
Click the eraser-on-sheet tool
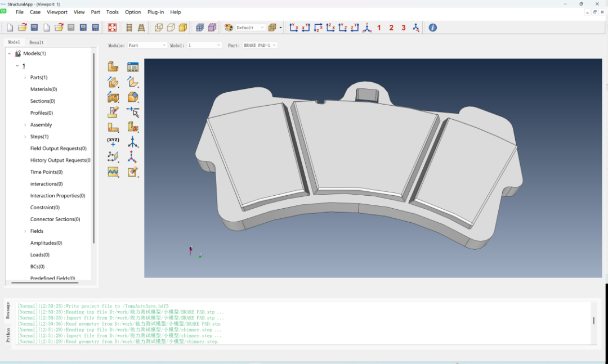click(x=133, y=172)
